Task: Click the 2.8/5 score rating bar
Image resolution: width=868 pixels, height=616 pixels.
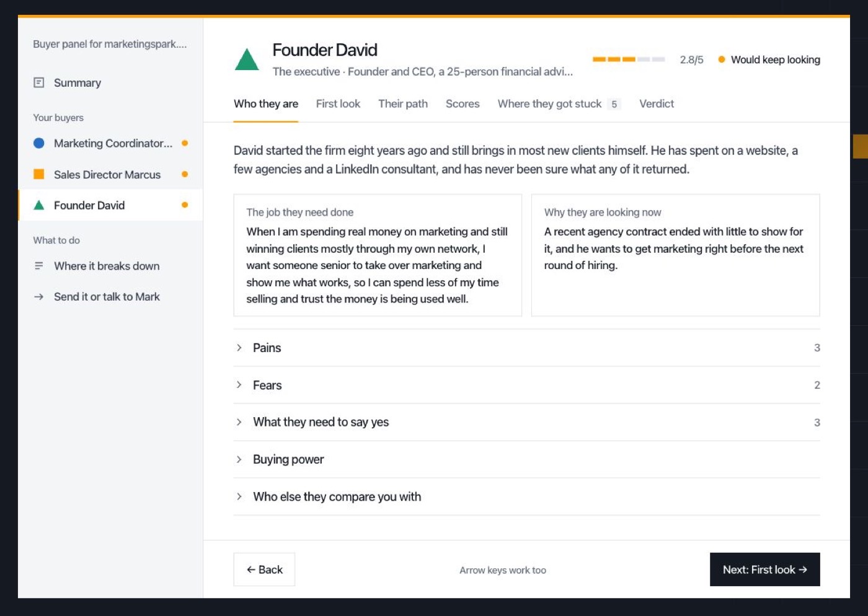Action: [629, 59]
